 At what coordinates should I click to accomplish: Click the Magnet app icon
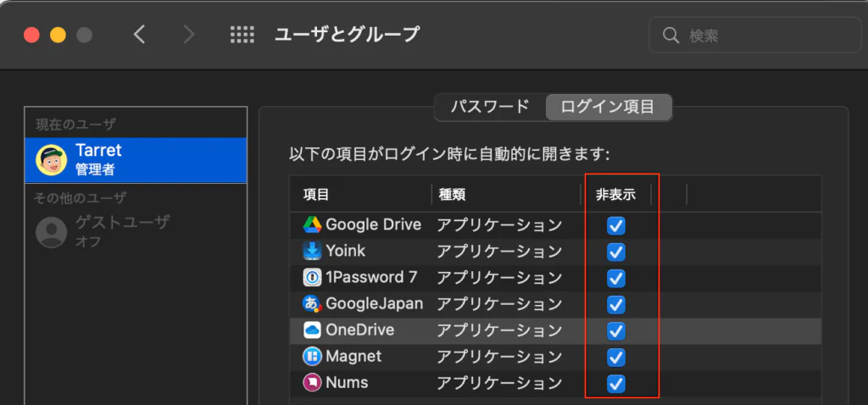click(x=312, y=357)
